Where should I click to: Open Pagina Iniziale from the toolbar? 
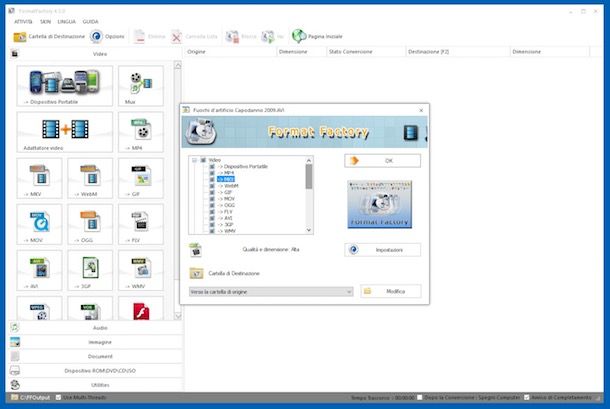(x=317, y=37)
